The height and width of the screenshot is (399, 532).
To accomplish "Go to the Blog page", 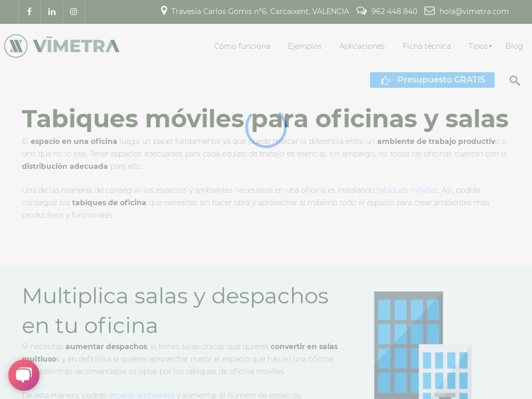I will click(514, 46).
